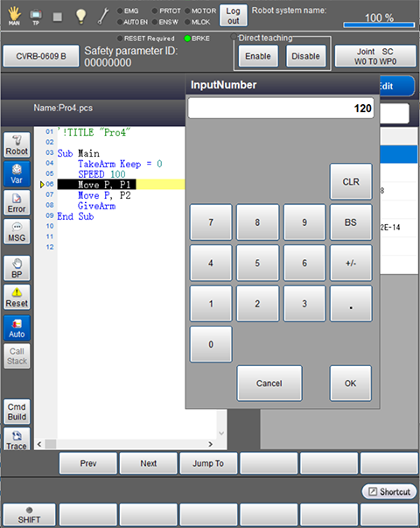Image resolution: width=420 pixels, height=528 pixels.
Task: Open the Error log sidebar icon
Action: click(x=17, y=203)
